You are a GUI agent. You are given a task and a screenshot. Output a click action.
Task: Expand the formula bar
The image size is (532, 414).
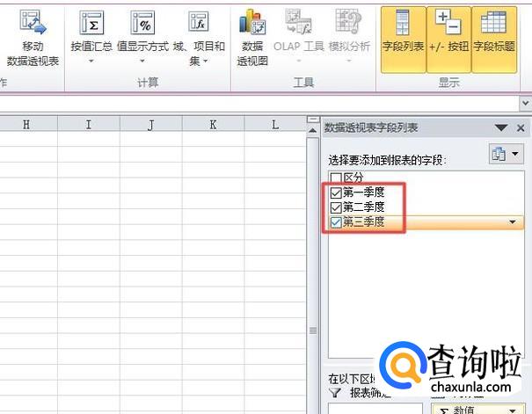[x=525, y=103]
